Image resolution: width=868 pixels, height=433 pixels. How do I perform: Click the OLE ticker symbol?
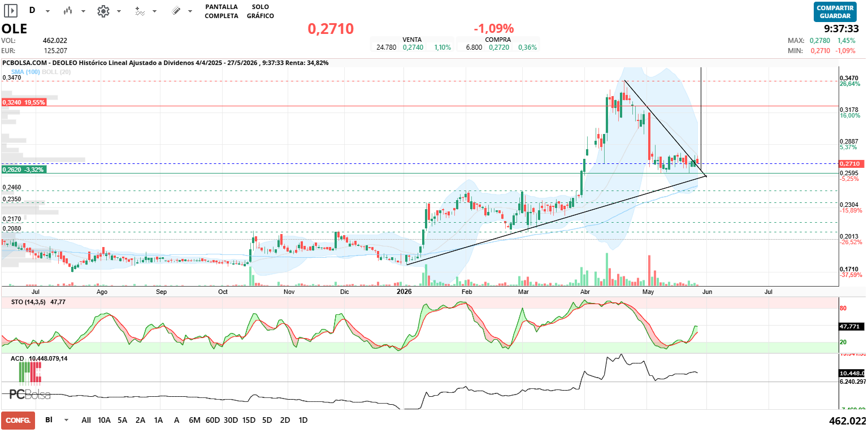point(15,29)
